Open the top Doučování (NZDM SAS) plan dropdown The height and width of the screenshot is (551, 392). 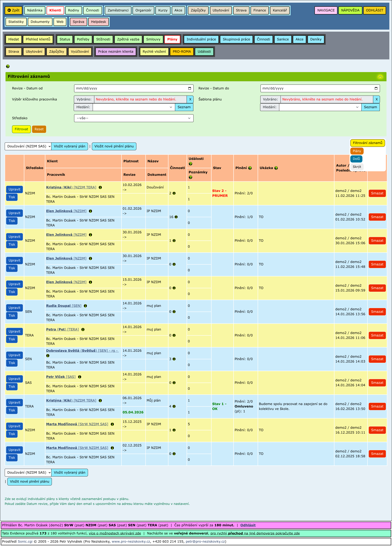coord(28,146)
